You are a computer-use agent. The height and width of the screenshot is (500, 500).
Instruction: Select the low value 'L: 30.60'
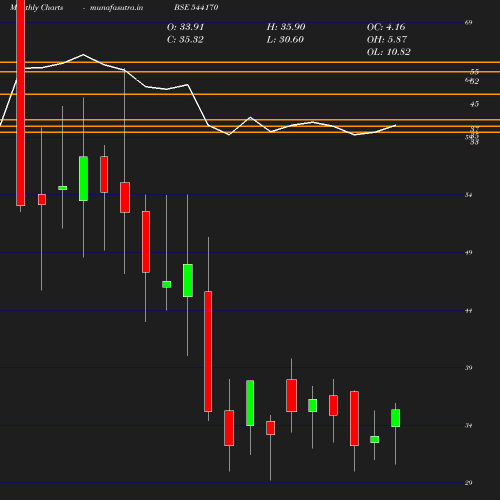pyautogui.click(x=285, y=40)
